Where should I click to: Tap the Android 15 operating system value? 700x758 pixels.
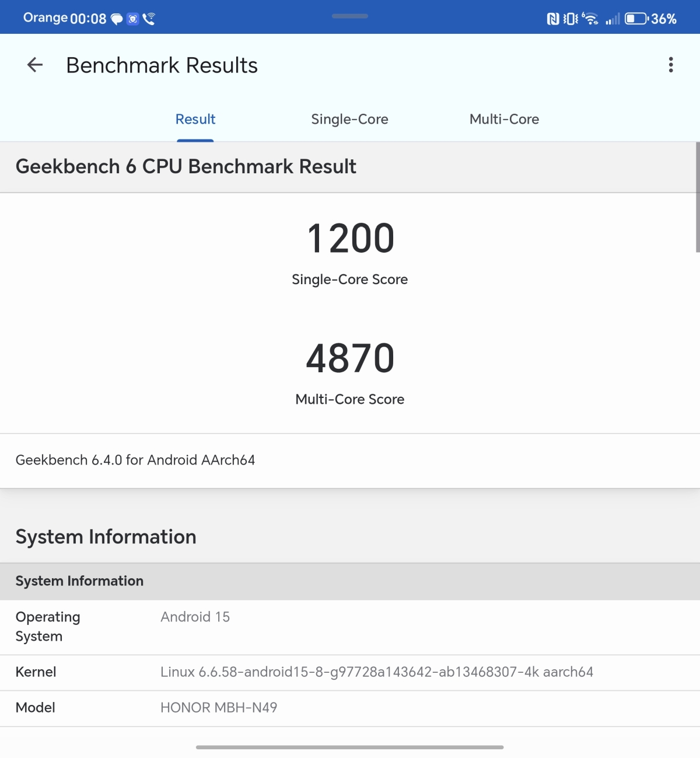(x=195, y=617)
